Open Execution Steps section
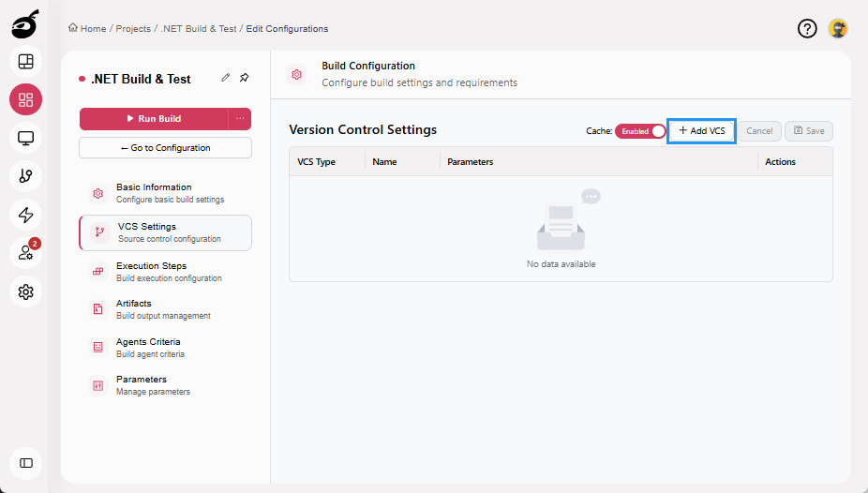868x493 pixels. pyautogui.click(x=166, y=272)
